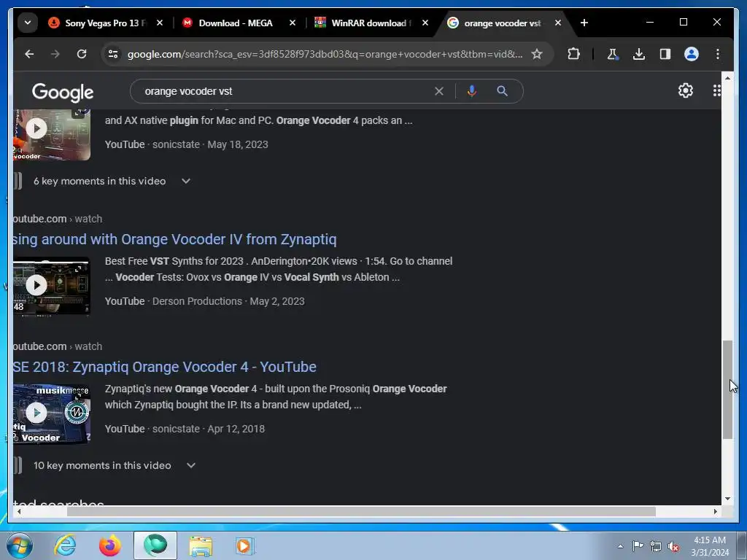The width and height of the screenshot is (747, 560).
Task: Close the WinRAR download tab
Action: (425, 23)
